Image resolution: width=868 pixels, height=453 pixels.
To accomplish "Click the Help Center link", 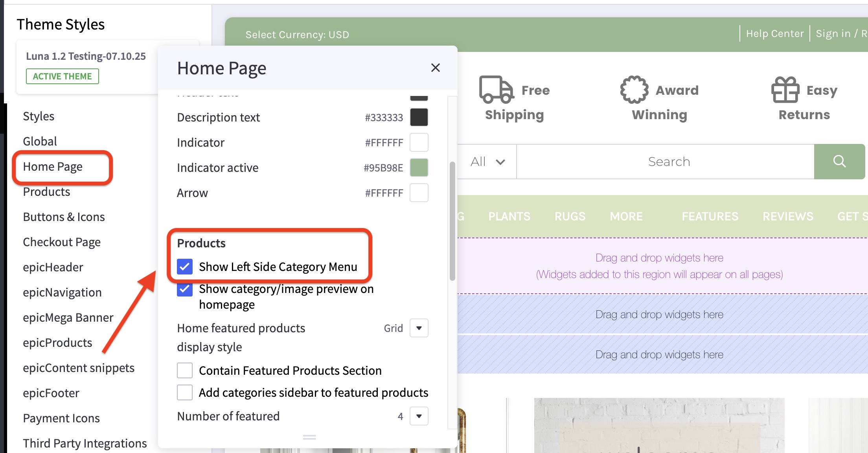I will (774, 33).
